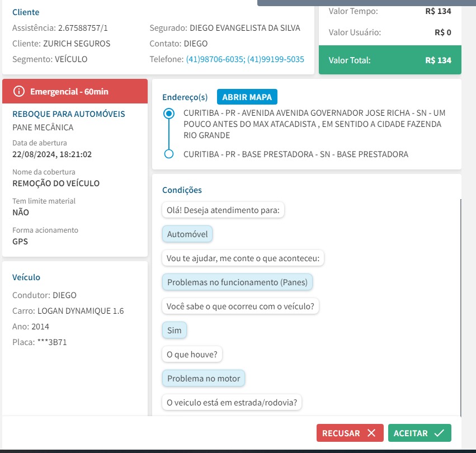The image size is (476, 453).
Task: Select the Sim answer chip
Action: tap(175, 330)
